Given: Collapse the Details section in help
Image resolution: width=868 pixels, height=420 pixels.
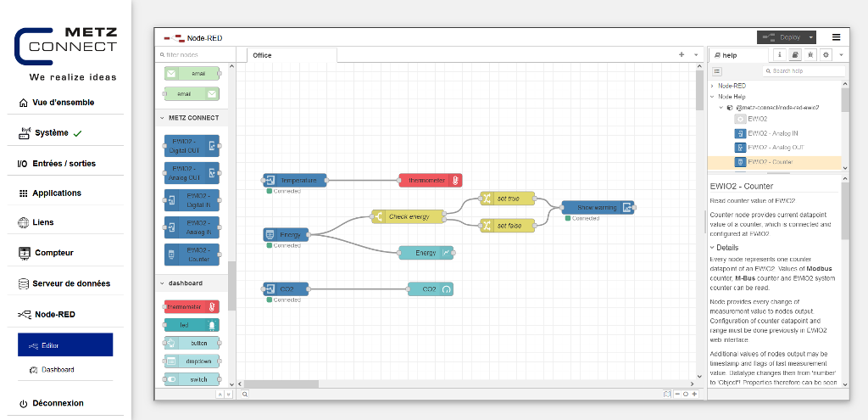Looking at the screenshot, I should coord(712,248).
